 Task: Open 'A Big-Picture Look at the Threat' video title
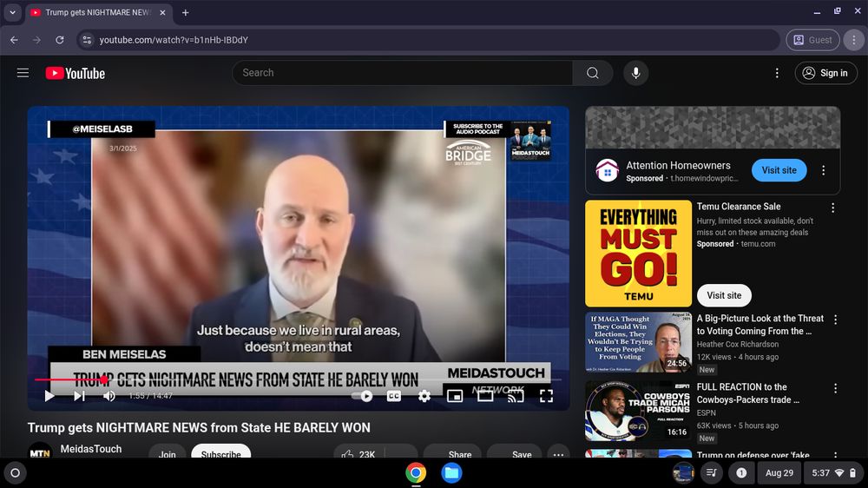(760, 324)
